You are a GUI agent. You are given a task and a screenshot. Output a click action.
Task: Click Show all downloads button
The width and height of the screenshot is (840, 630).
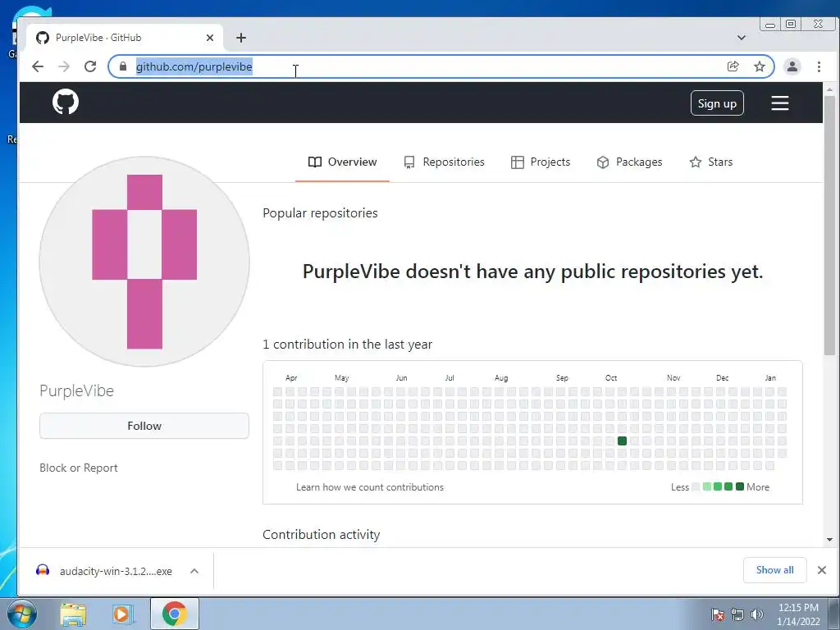(x=774, y=570)
